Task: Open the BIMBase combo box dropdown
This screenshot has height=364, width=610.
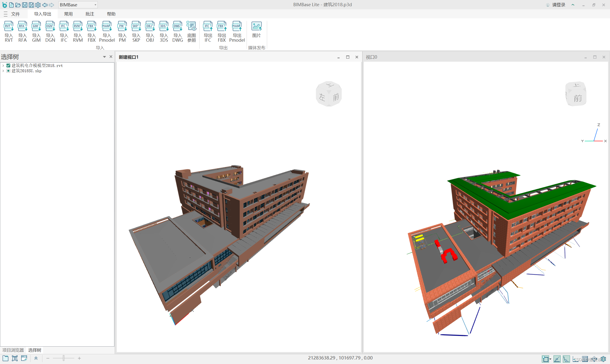Action: point(95,5)
